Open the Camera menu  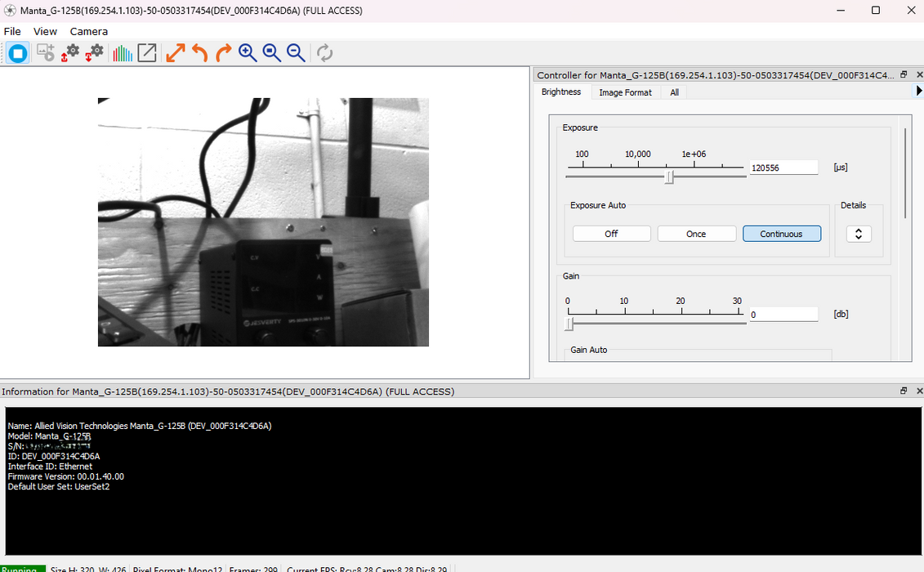88,31
